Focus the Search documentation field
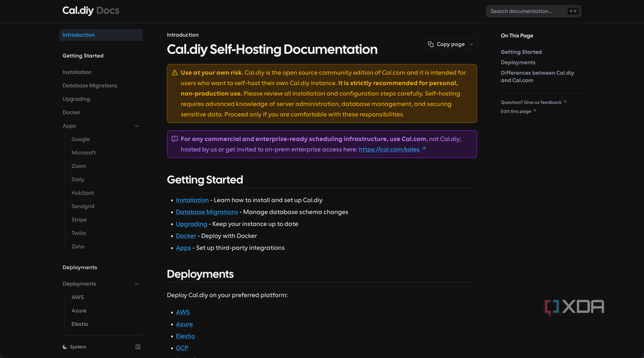The image size is (644, 358). [x=533, y=11]
